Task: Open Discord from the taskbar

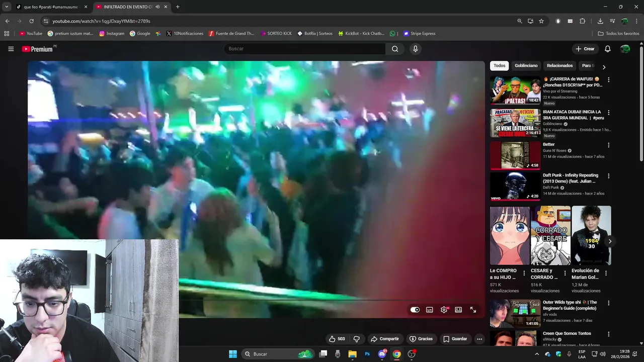Action: pos(382,354)
